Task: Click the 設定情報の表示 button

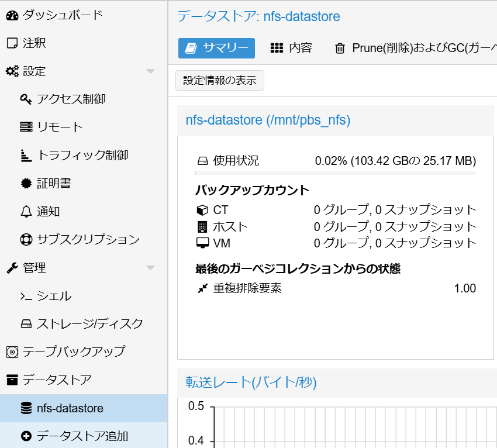Action: click(x=220, y=81)
